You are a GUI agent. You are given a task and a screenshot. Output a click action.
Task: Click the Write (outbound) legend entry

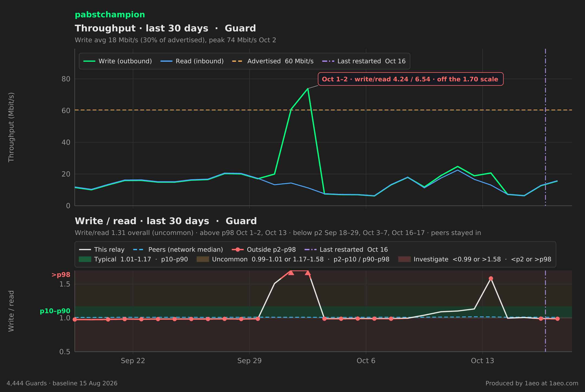point(118,61)
